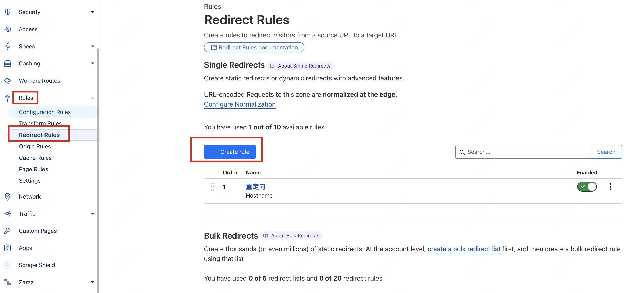The height and width of the screenshot is (293, 644).
Task: Collapse the Rules sidebar section
Action: pyautogui.click(x=92, y=98)
